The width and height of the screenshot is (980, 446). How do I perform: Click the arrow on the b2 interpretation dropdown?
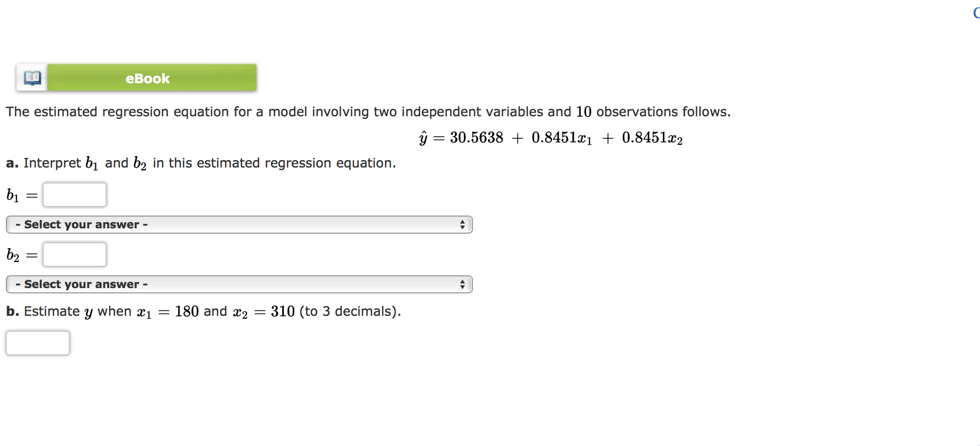pyautogui.click(x=463, y=284)
